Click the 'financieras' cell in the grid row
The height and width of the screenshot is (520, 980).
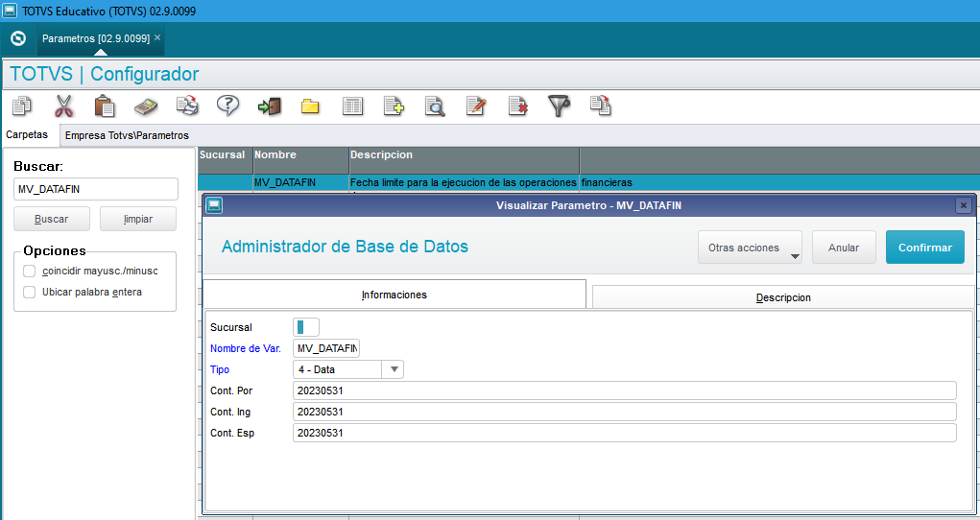tap(779, 182)
